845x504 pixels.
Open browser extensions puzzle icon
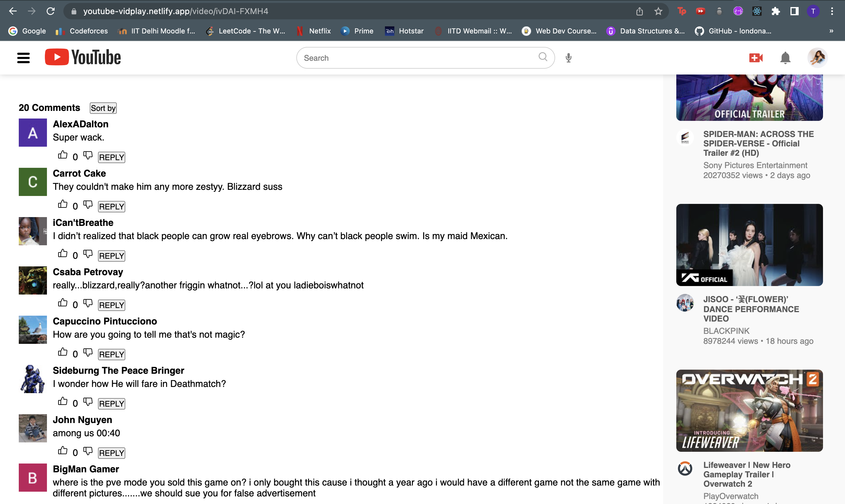point(775,11)
